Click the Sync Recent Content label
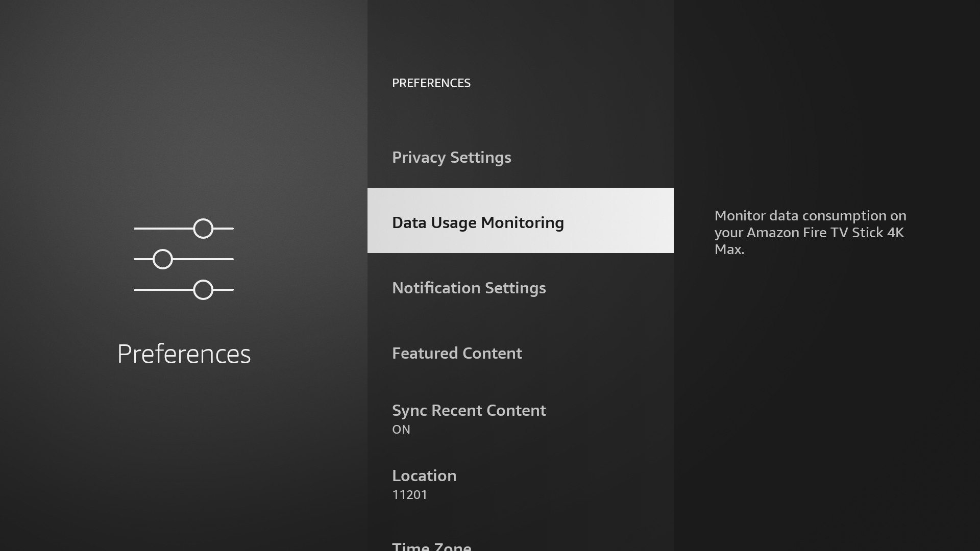This screenshot has width=980, height=551. (x=469, y=410)
